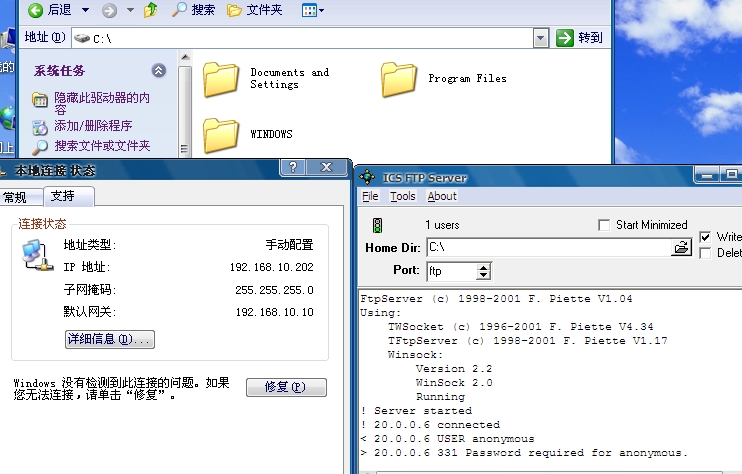This screenshot has width=742, height=474.
Task: Open the File menu in FTP Server
Action: (x=370, y=196)
